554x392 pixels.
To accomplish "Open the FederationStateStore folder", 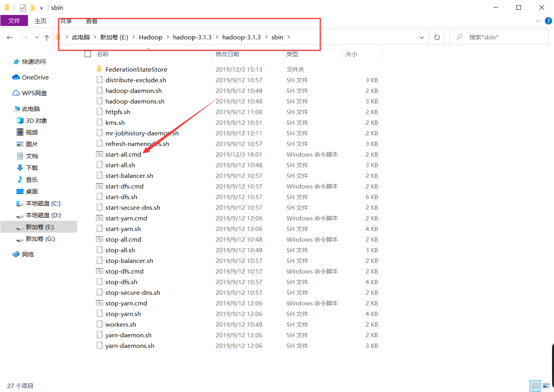I will pos(136,69).
